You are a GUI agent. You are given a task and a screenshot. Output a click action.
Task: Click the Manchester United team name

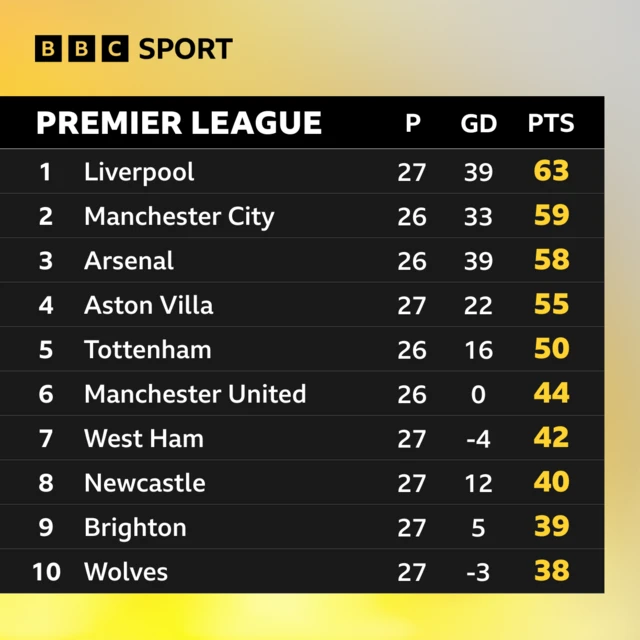[x=195, y=394]
